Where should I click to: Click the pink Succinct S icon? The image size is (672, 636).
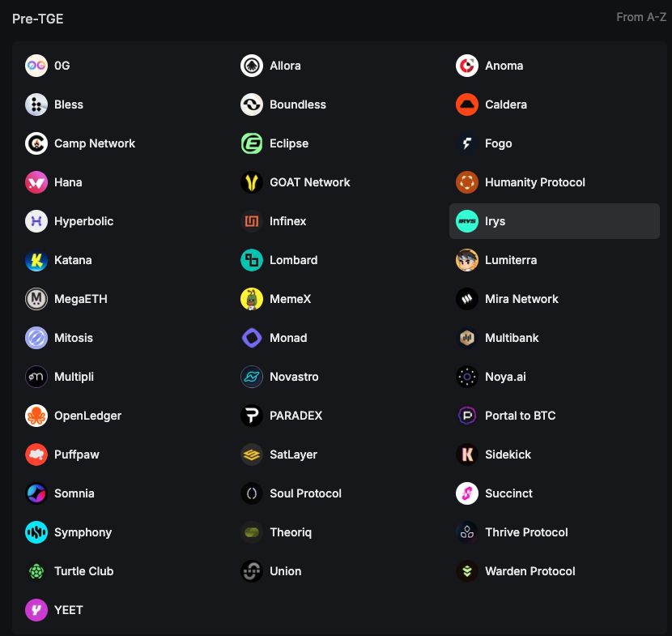tap(467, 493)
